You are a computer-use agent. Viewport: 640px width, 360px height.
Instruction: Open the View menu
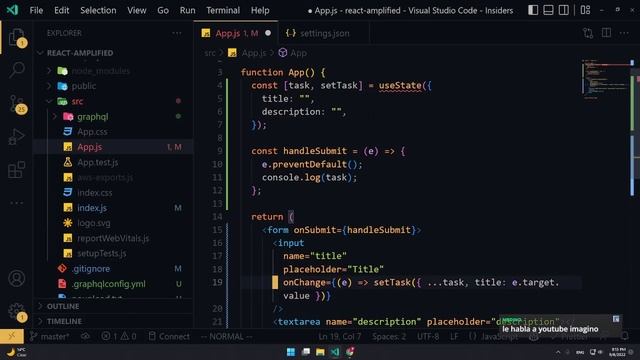pyautogui.click(x=136, y=10)
